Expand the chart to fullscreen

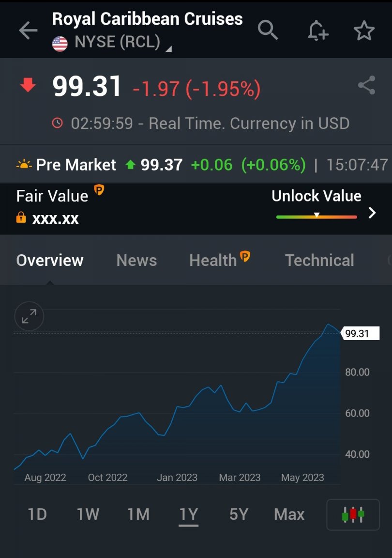pyautogui.click(x=29, y=316)
